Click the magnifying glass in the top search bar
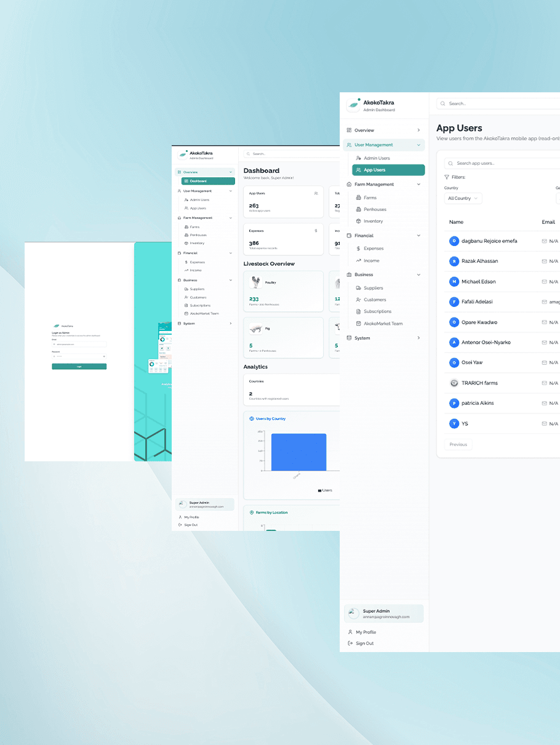 coord(443,103)
